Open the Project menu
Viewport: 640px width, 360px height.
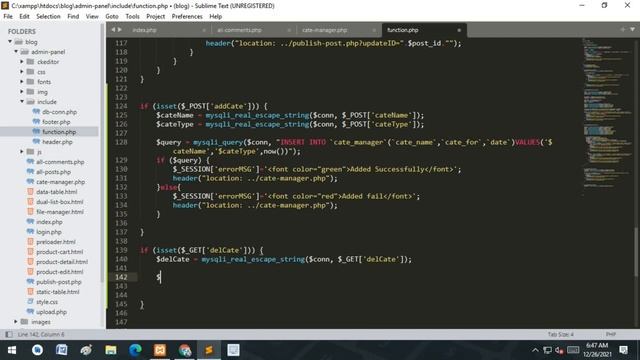click(x=156, y=16)
